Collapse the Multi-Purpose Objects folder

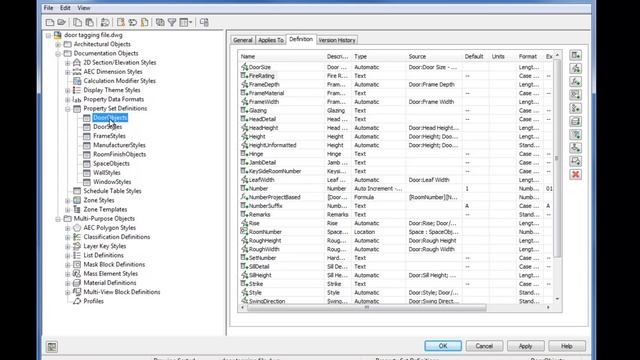(x=58, y=219)
